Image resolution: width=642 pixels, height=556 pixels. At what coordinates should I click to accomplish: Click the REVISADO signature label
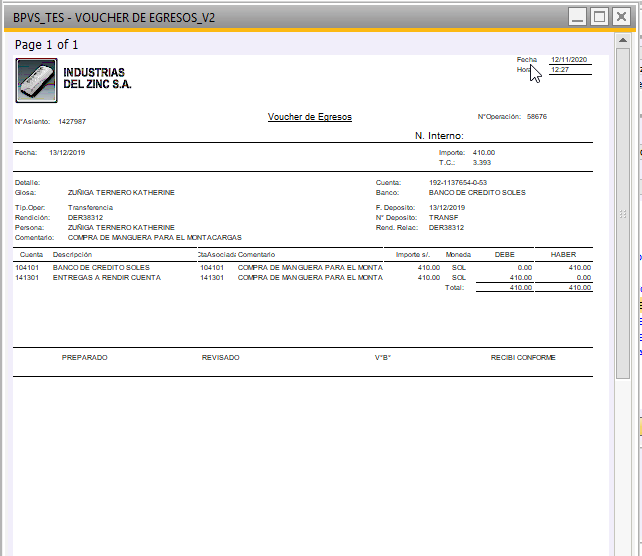point(220,358)
